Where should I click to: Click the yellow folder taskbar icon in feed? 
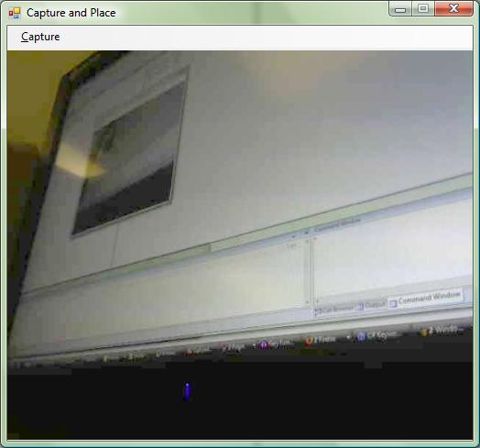click(x=424, y=332)
